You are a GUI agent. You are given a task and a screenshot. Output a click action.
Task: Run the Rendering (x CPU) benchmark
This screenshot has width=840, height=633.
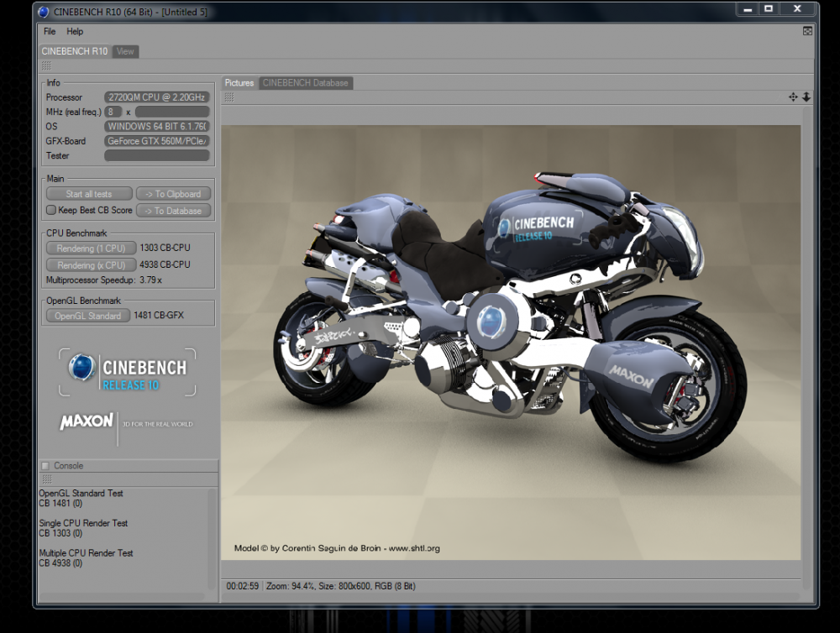click(91, 265)
